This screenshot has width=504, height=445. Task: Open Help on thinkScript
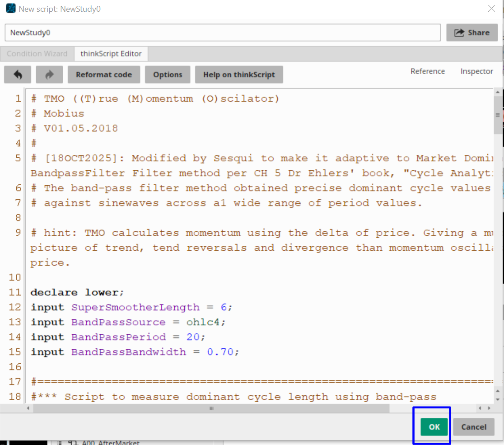pos(239,75)
